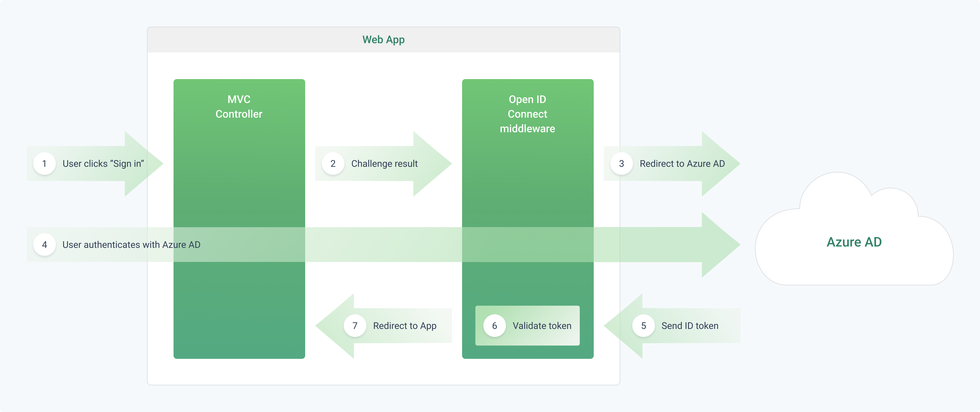Click the Open ID Connect middleware heading

pyautogui.click(x=527, y=114)
